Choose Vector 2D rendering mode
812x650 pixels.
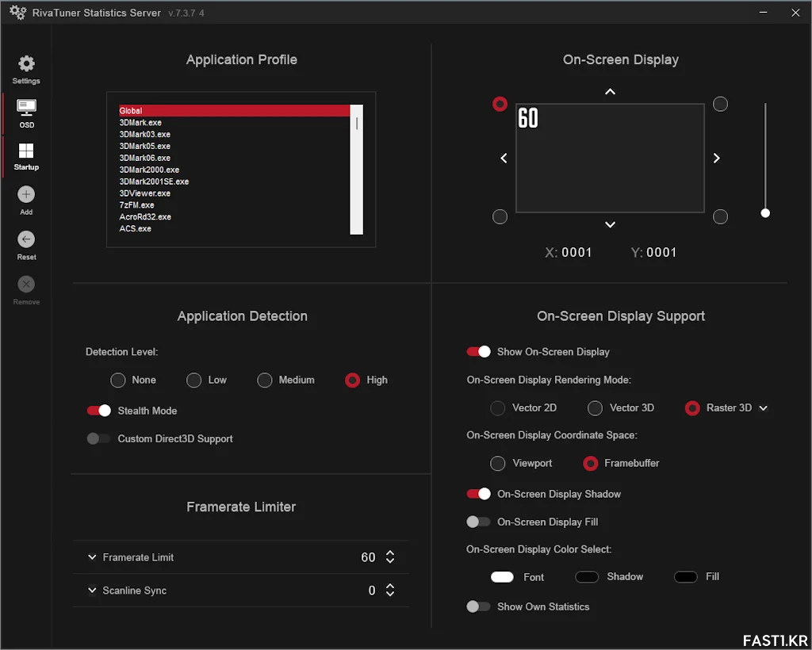click(498, 408)
